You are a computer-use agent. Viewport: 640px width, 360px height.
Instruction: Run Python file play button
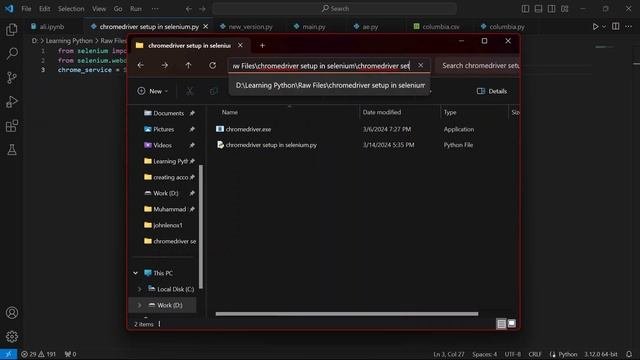(x=595, y=27)
